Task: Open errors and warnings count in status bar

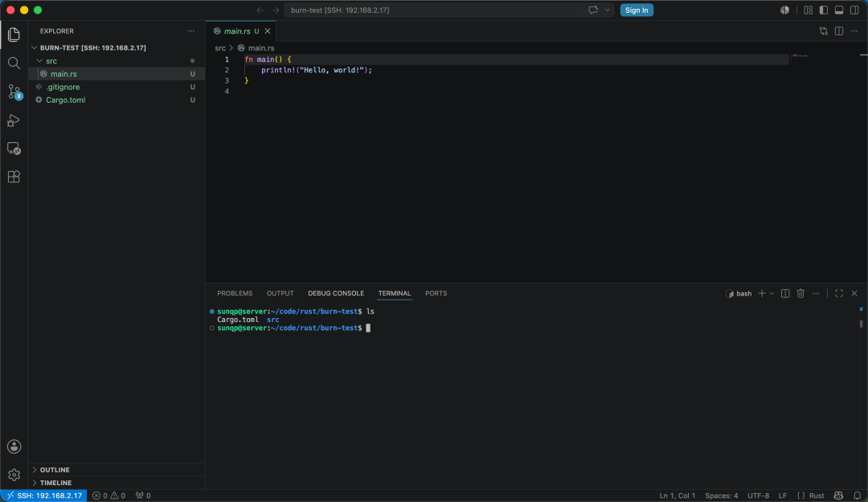Action: click(x=108, y=496)
